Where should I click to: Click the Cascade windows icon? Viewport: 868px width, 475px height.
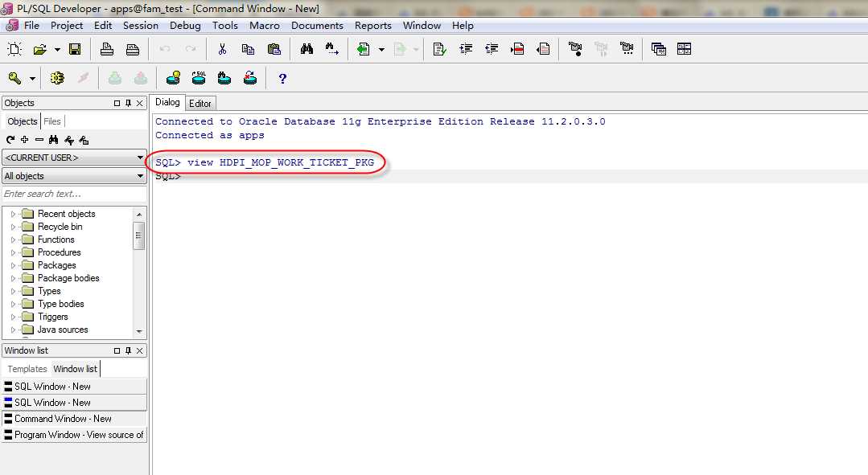[659, 49]
